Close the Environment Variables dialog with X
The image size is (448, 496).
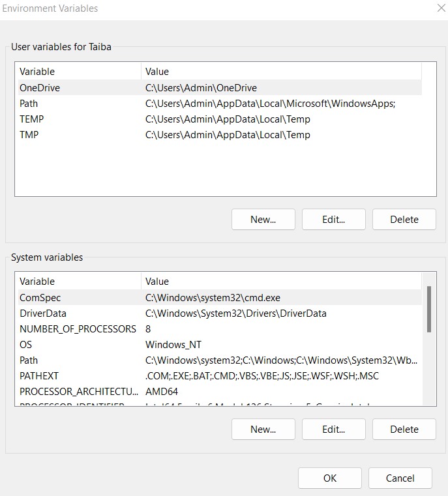tap(440, 8)
